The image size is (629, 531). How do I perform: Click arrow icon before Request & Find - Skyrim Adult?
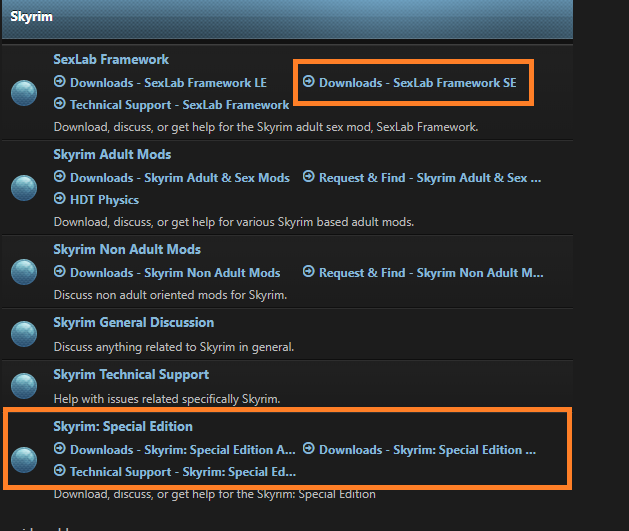308,176
